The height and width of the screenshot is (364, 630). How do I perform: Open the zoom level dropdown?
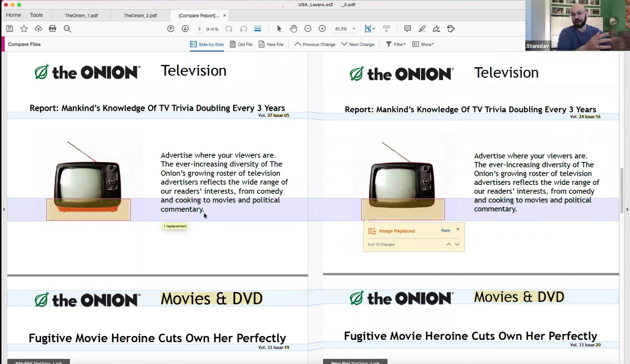click(354, 29)
